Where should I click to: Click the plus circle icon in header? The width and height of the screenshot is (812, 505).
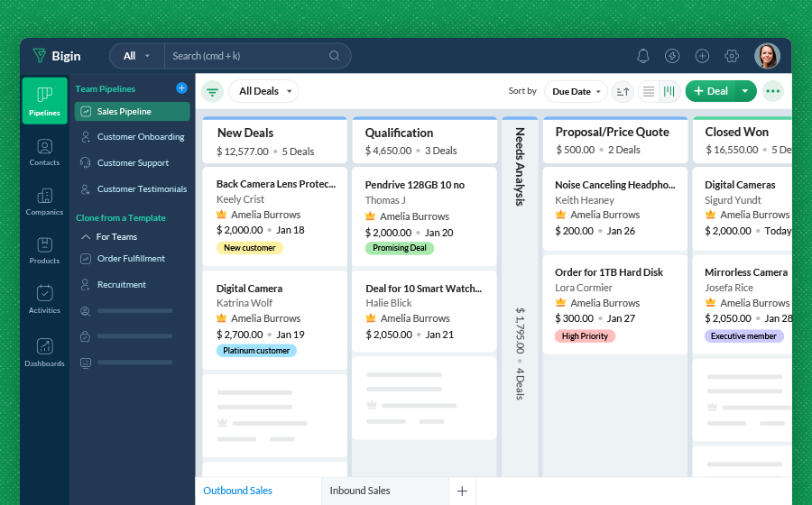pos(702,56)
